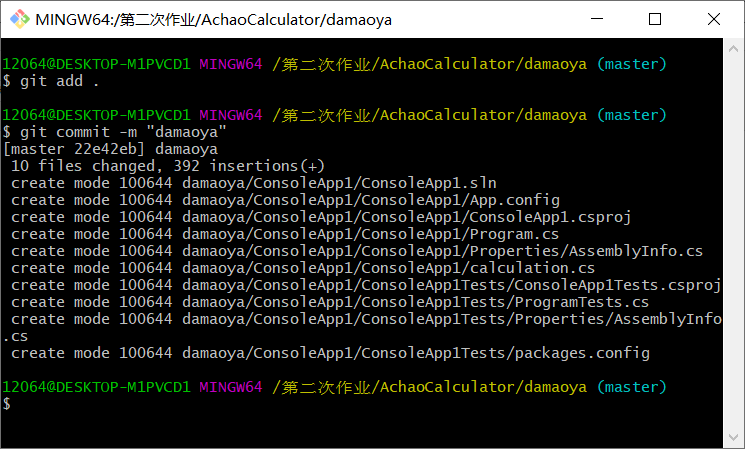Click the last prompt's cyan (master) branch label
This screenshot has width=745, height=449.
(631, 388)
